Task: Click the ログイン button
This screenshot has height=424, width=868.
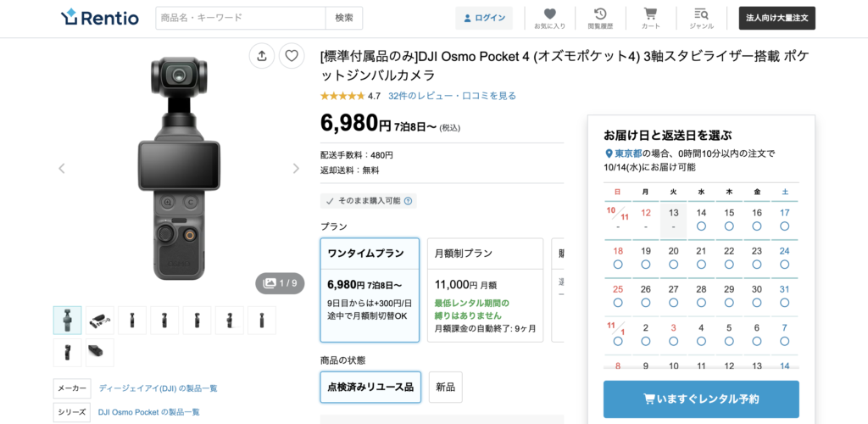Action: (484, 18)
